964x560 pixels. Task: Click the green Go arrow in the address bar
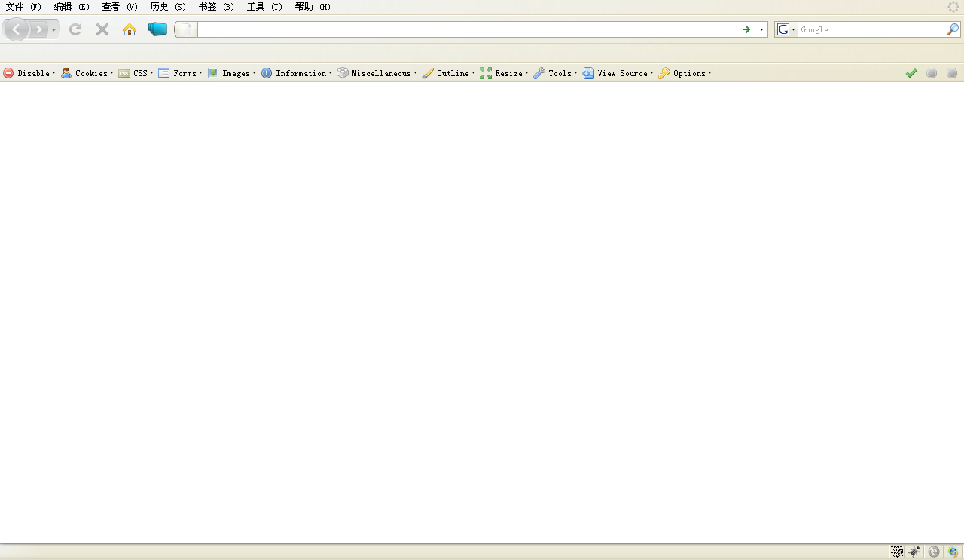(746, 29)
